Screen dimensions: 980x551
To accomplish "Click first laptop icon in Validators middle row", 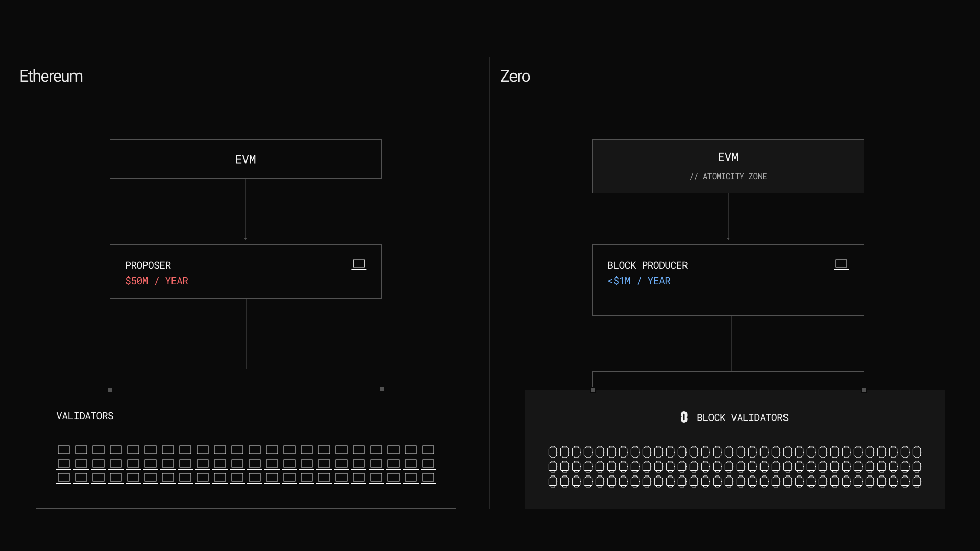I will (64, 464).
